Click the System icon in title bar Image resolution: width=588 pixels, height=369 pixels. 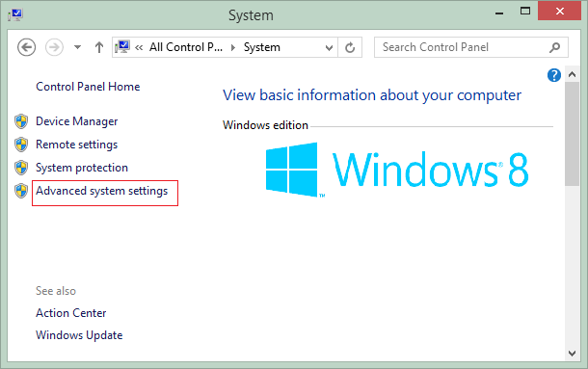pyautogui.click(x=15, y=15)
